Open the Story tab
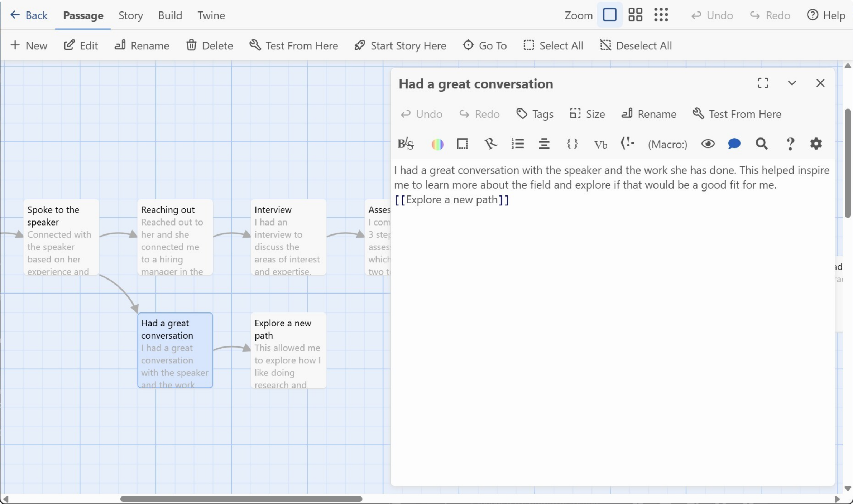The image size is (853, 504). point(131,15)
